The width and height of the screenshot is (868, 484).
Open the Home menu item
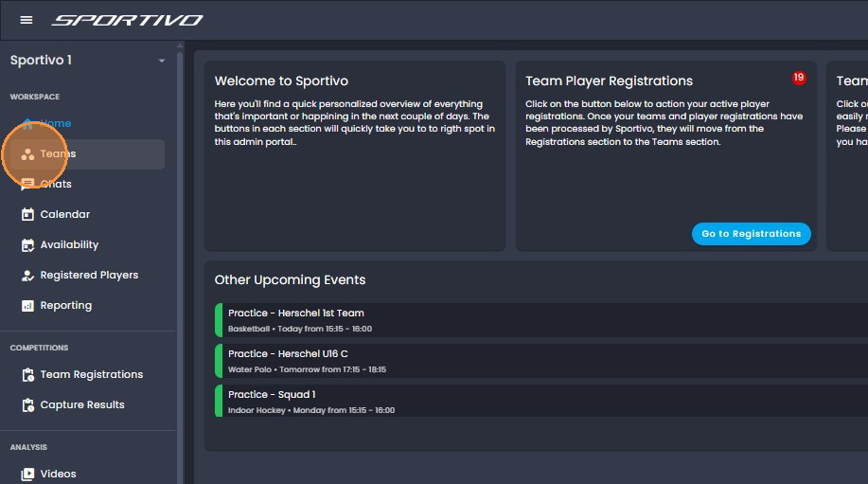87,123
